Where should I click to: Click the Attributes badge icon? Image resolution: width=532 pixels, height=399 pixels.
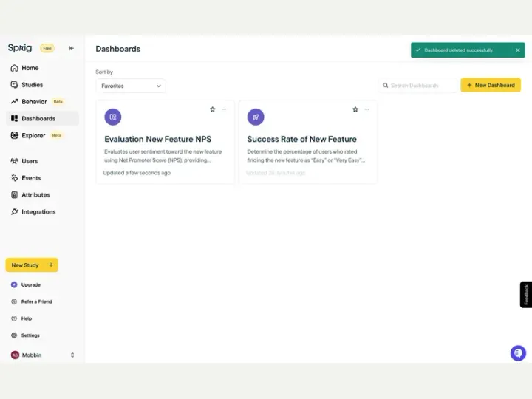[x=14, y=195]
